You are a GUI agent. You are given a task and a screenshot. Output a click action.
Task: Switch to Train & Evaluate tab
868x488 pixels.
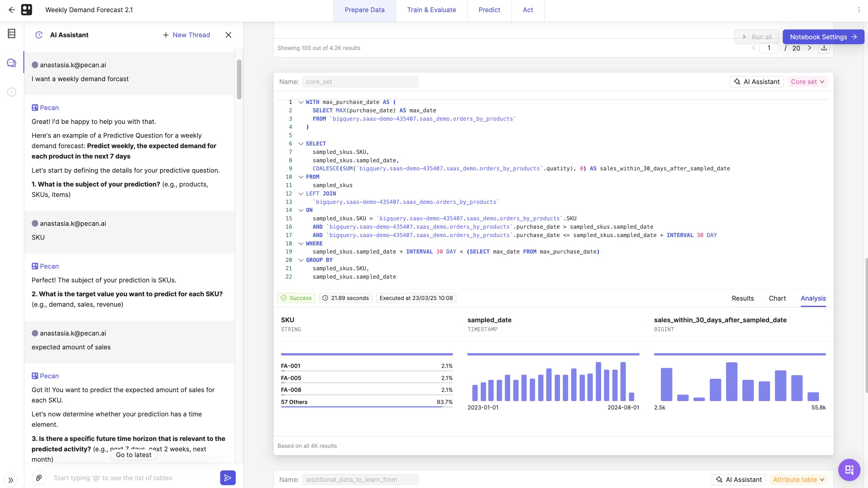point(431,10)
